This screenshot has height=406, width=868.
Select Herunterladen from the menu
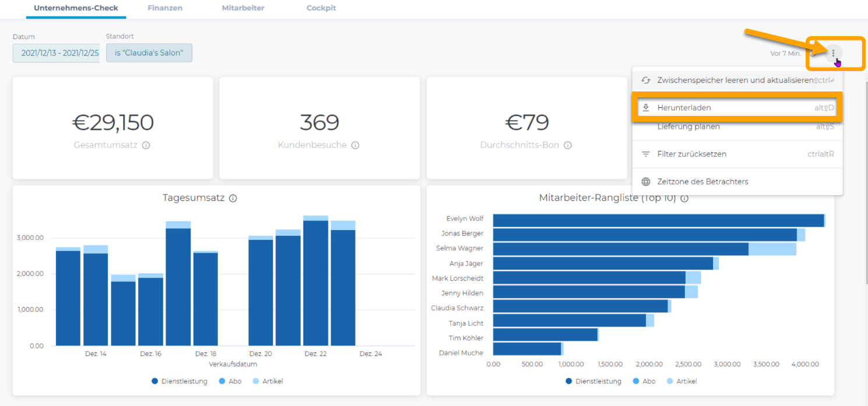[x=684, y=108]
